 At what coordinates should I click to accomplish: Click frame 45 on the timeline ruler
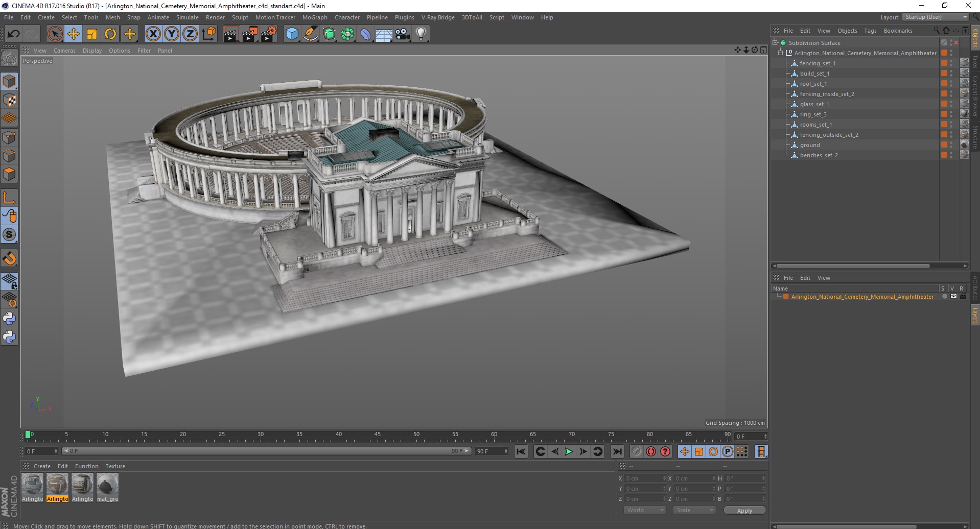(377, 435)
